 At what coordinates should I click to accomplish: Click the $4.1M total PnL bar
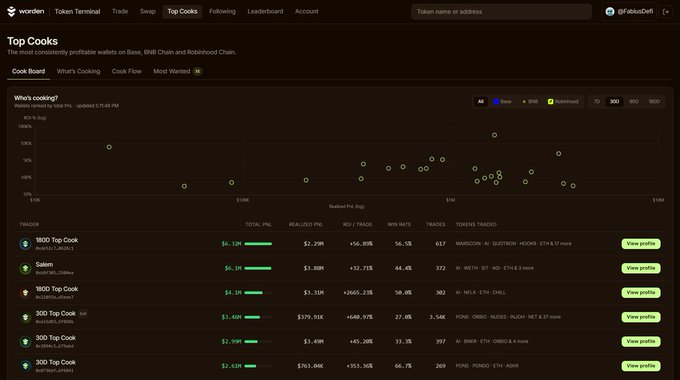(x=258, y=293)
